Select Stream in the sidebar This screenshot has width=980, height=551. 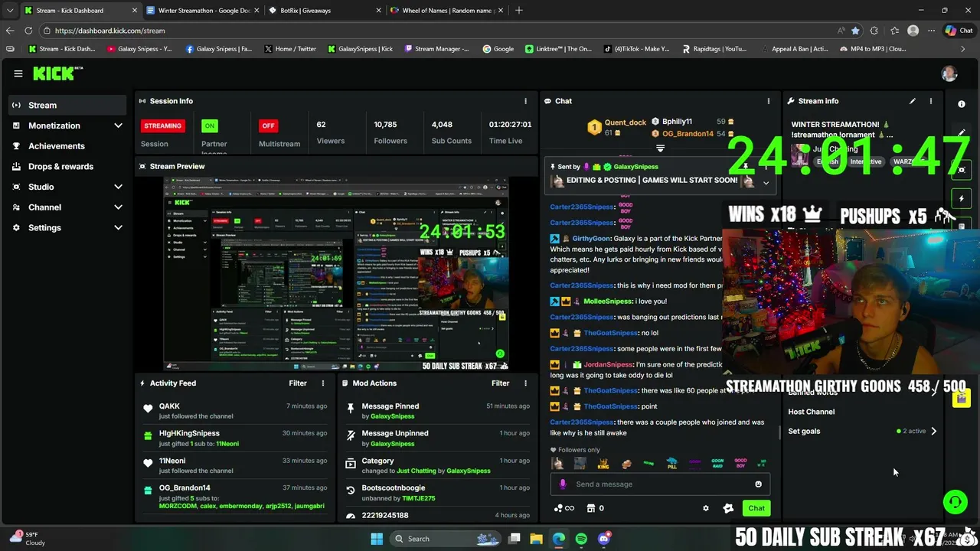pos(67,105)
